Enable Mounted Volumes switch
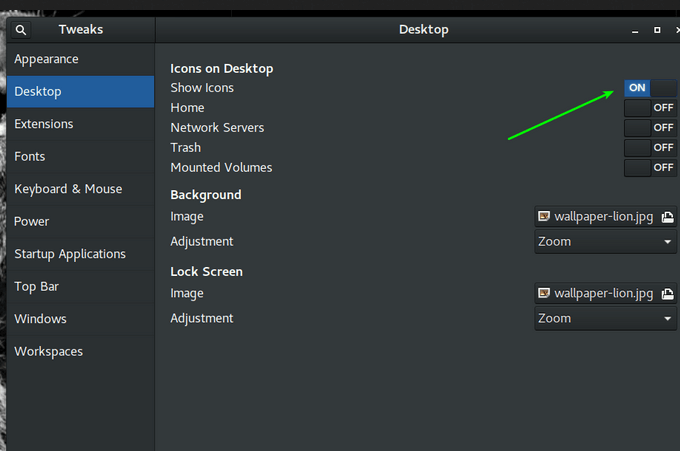Viewport: 680px width, 451px height. click(650, 168)
